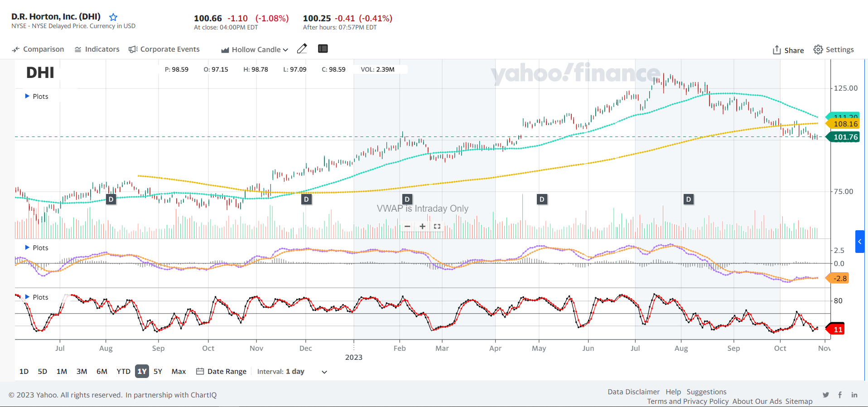
Task: Zoom out with the minus icon
Action: [407, 226]
